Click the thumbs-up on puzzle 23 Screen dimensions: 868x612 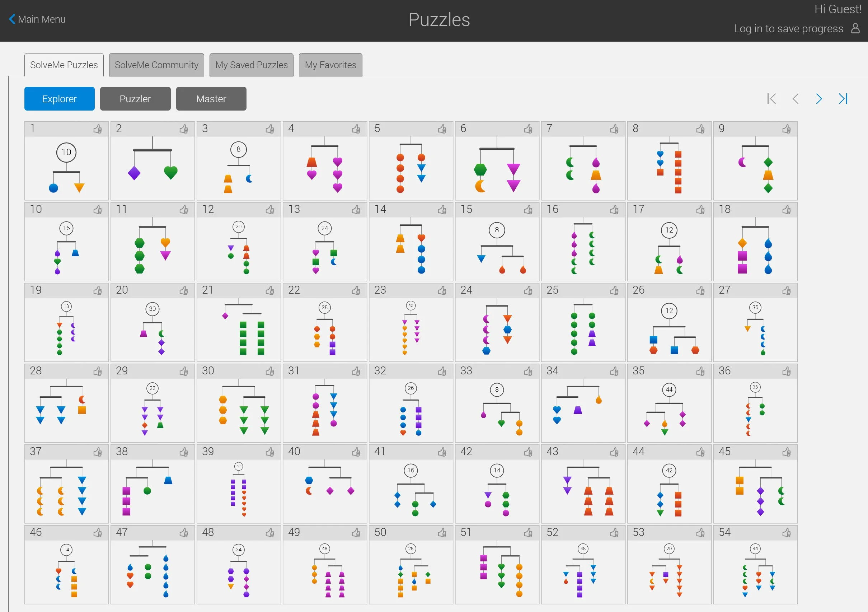[x=442, y=290]
